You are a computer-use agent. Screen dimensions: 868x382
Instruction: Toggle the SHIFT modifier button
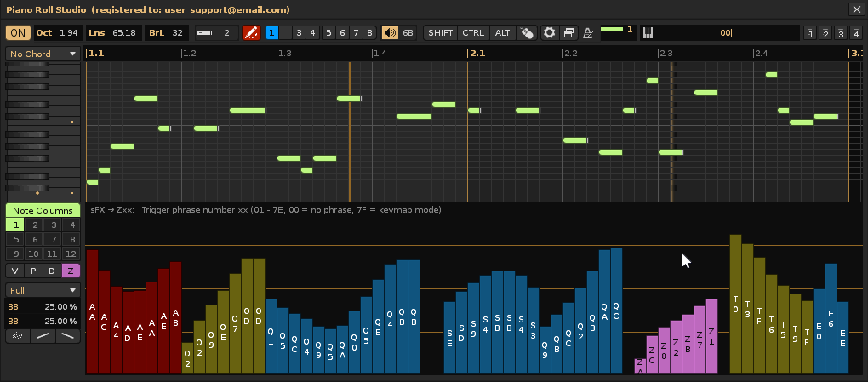coord(441,33)
